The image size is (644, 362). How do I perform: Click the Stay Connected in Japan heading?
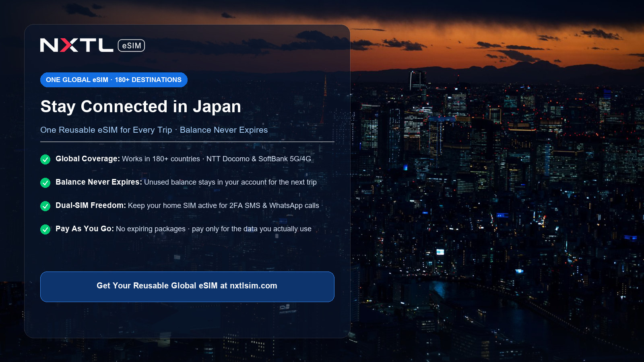tap(141, 107)
